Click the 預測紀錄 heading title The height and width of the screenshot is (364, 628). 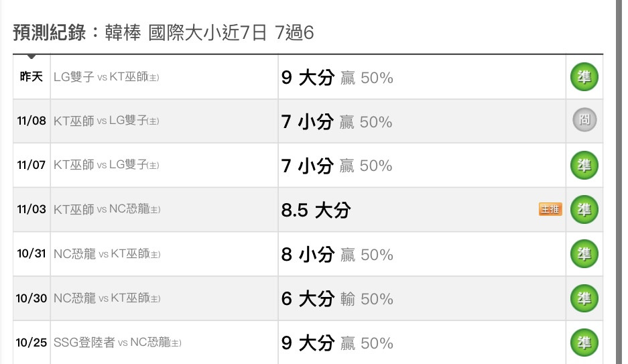(50, 32)
